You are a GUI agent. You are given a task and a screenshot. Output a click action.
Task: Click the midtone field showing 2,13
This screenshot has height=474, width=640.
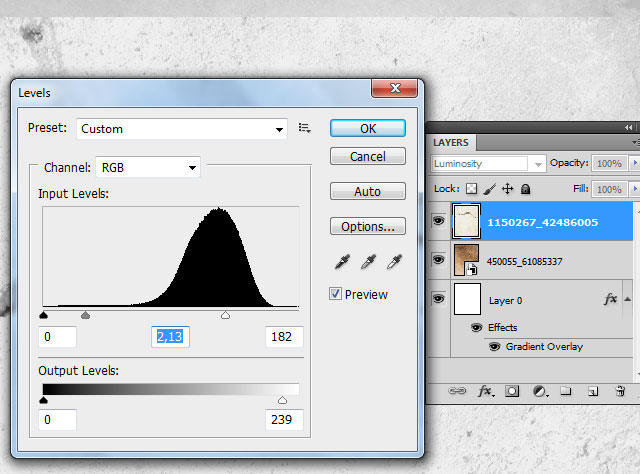pyautogui.click(x=170, y=337)
